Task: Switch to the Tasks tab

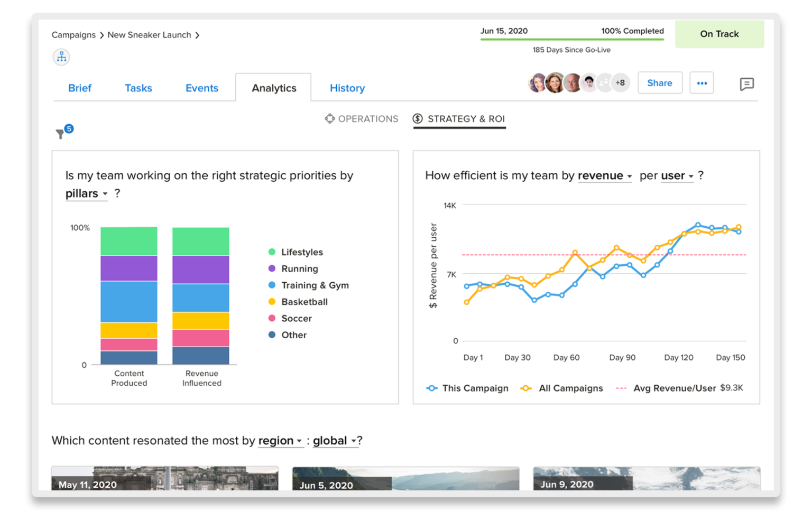Action: [139, 88]
